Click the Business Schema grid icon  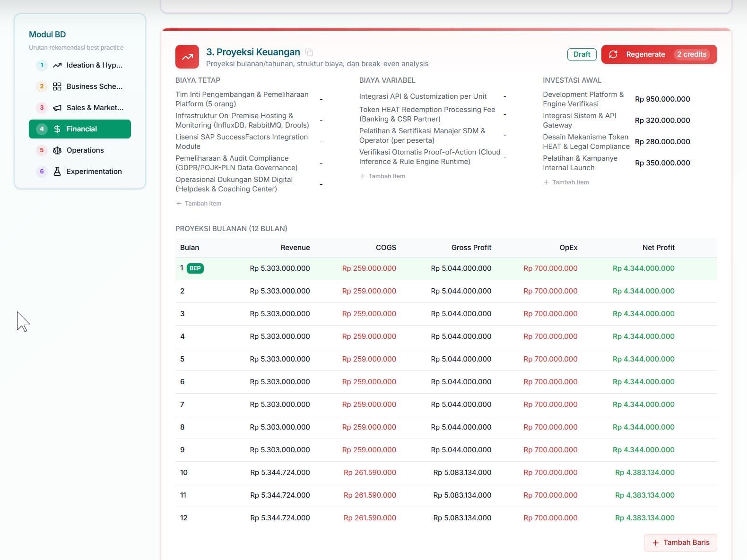57,86
